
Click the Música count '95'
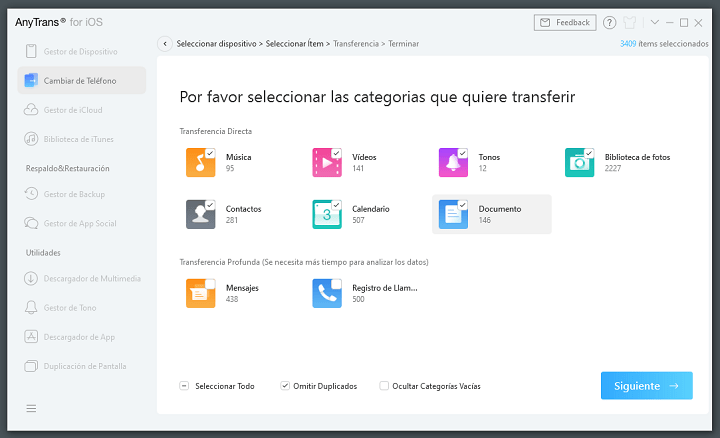(230, 168)
